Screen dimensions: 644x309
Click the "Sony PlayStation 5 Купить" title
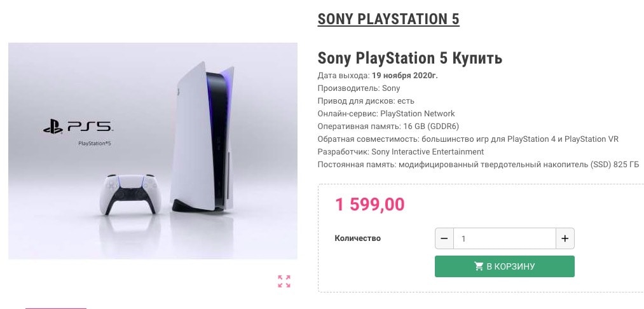pos(410,58)
